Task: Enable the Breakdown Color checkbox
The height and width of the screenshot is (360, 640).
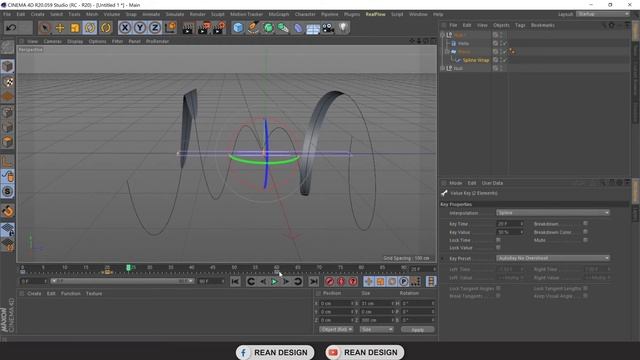Action: 585,232
